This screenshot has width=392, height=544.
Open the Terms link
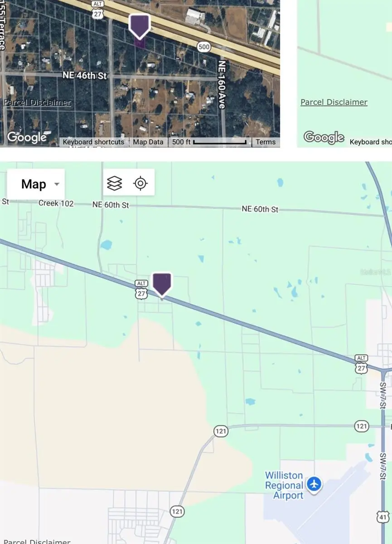coord(265,142)
